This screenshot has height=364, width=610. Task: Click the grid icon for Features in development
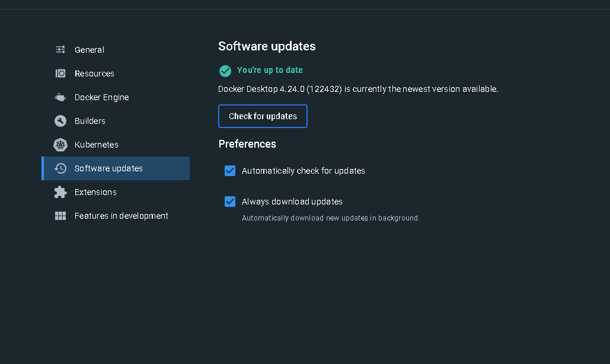point(60,216)
